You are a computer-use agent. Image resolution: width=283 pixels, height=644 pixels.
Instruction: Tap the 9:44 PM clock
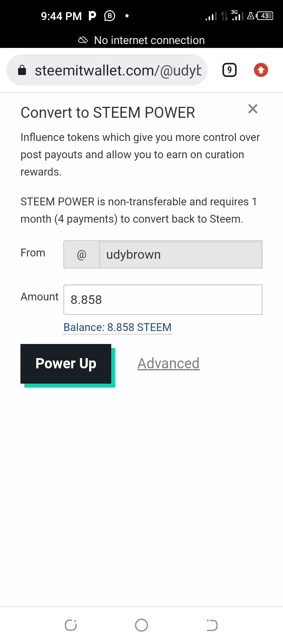(61, 16)
